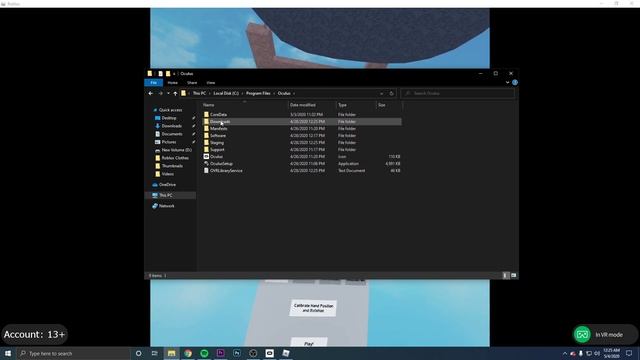The image size is (640, 360).
Task: Go up one folder level
Action: pyautogui.click(x=175, y=93)
